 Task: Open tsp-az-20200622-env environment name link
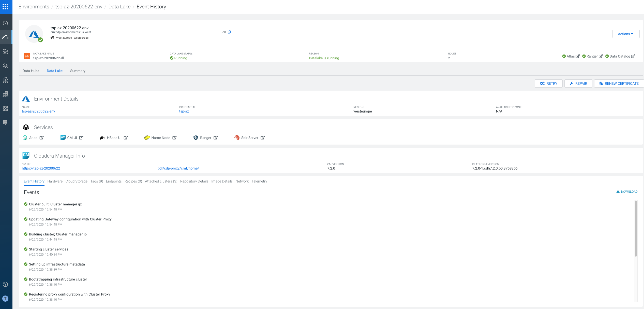tap(38, 111)
